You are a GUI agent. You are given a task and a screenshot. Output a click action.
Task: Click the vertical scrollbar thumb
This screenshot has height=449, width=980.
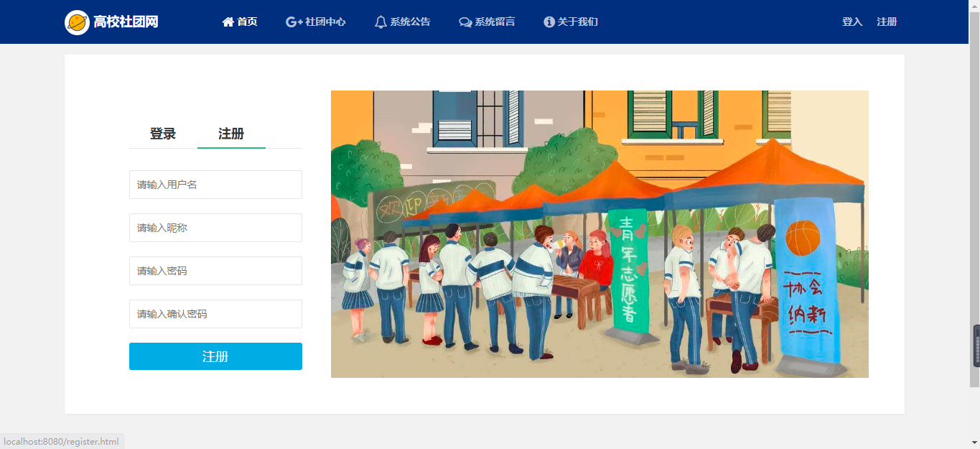(x=974, y=199)
